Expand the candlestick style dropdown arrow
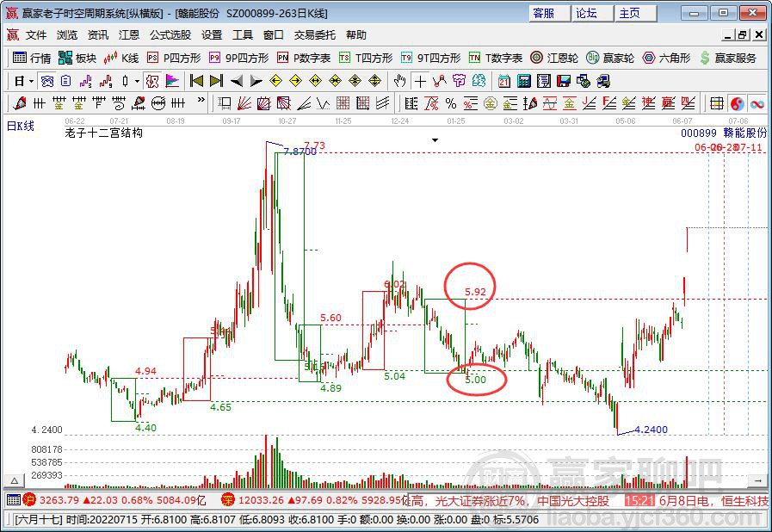 (x=138, y=81)
